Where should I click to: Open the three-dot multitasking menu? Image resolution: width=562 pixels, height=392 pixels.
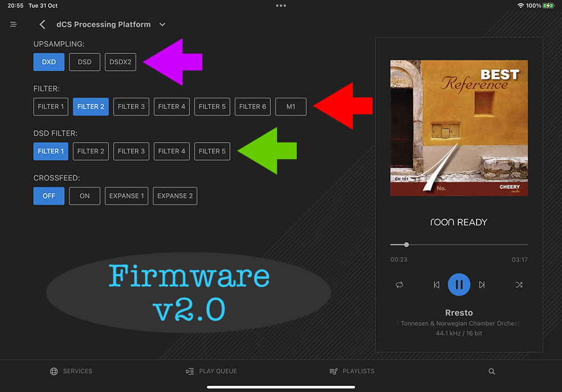point(281,6)
